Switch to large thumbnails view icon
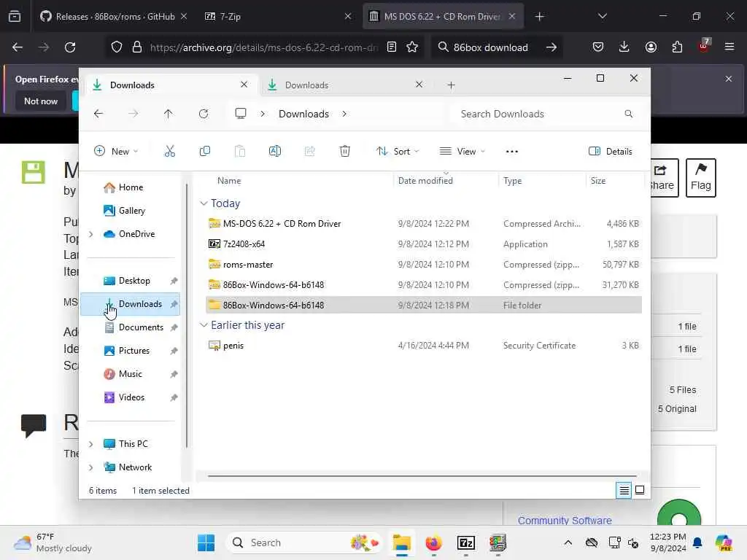Viewport: 747px width, 560px height. pos(640,490)
